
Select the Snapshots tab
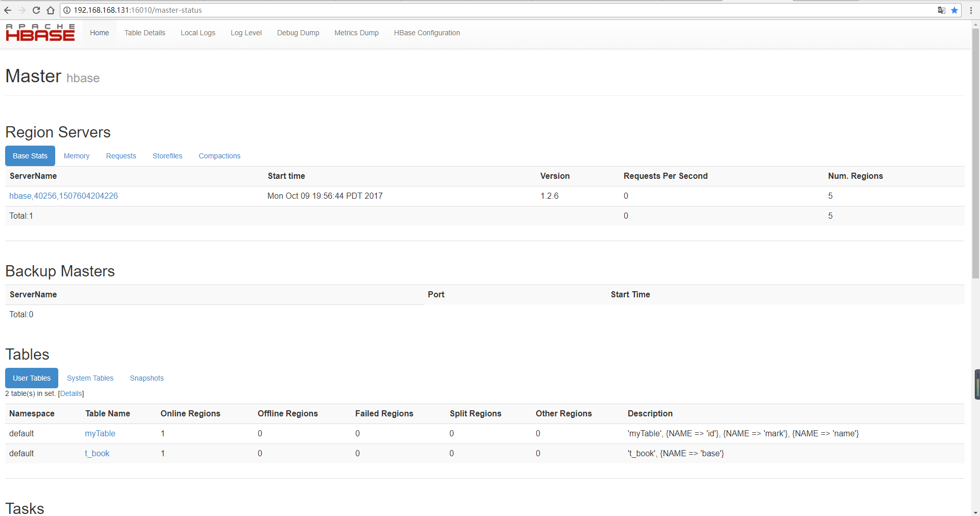pos(147,378)
